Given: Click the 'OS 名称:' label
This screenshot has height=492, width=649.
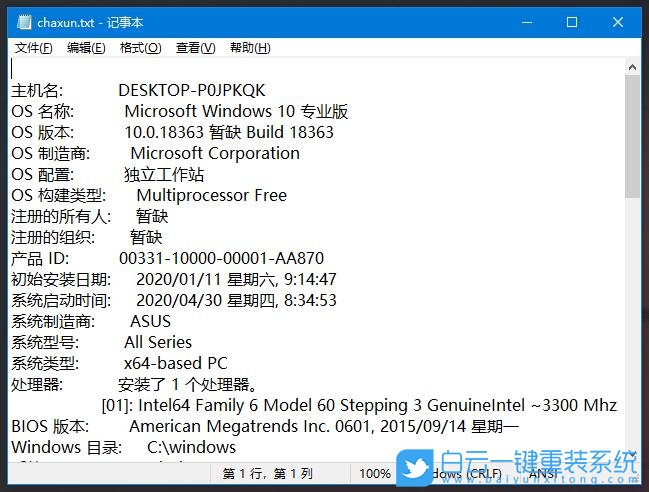Looking at the screenshot, I should (43, 111).
